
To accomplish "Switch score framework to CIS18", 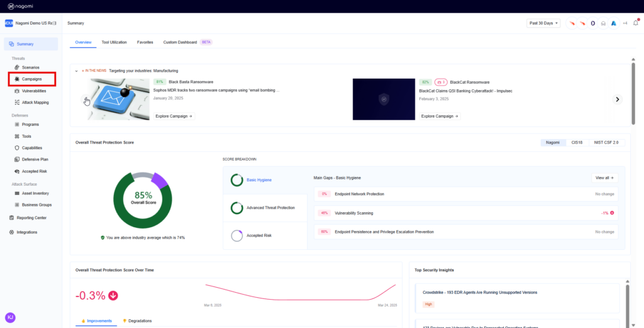I will pos(577,143).
